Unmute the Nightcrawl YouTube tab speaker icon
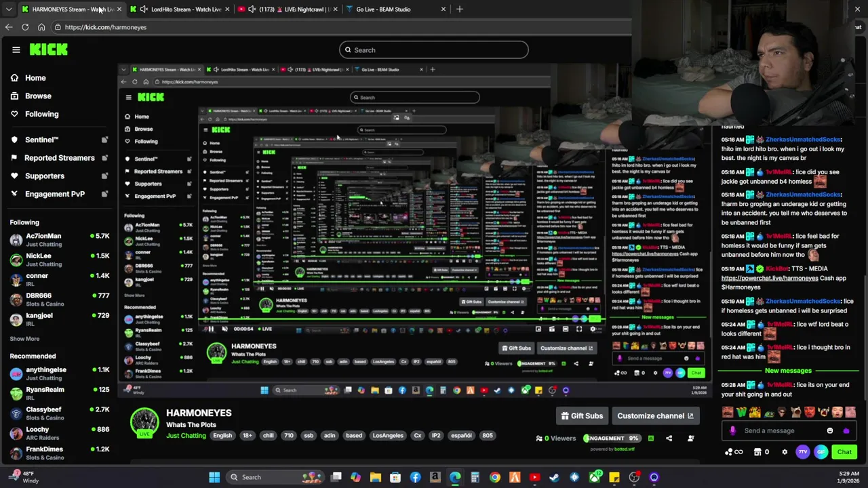This screenshot has width=868, height=488. point(252,9)
